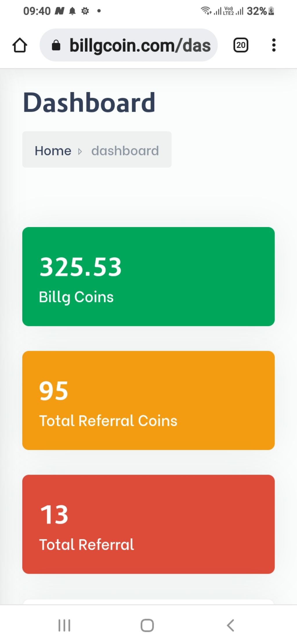Tap the padlock site security icon
Image resolution: width=297 pixels, height=644 pixels.
56,45
